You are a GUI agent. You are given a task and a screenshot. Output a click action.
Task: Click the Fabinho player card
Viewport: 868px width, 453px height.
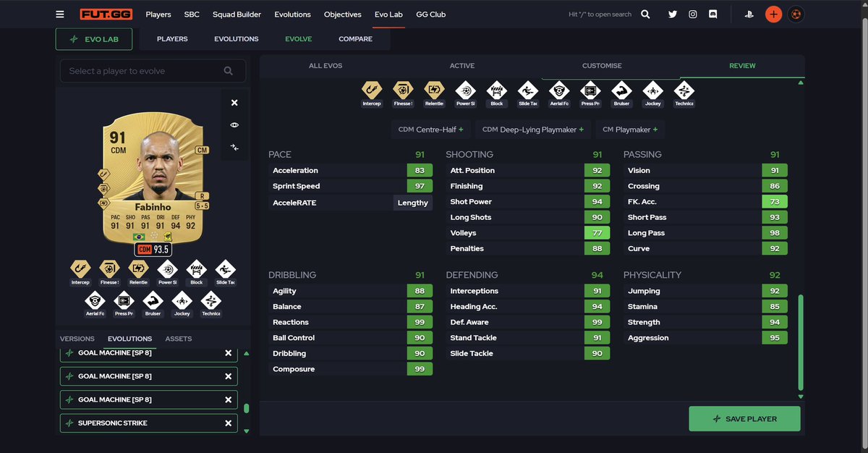[x=153, y=177]
